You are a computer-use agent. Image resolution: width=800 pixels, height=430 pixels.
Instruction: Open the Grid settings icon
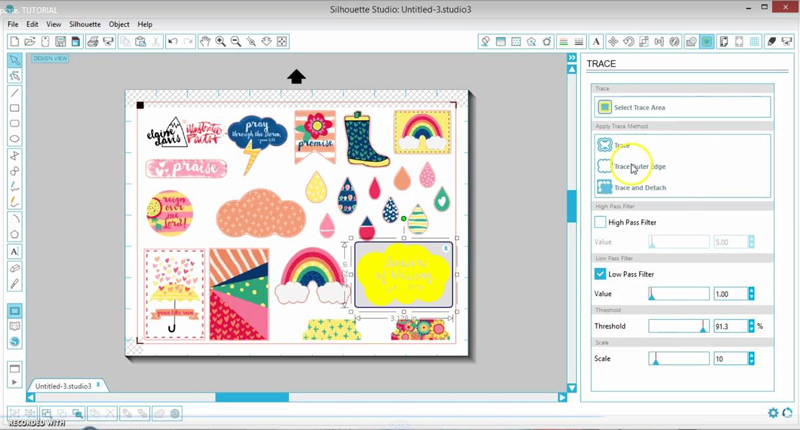point(755,41)
